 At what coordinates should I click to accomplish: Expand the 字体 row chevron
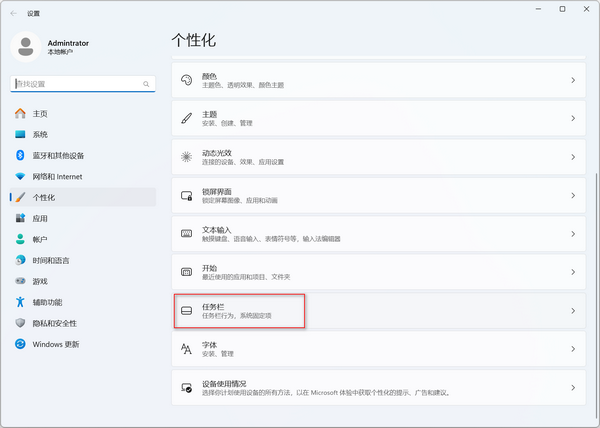(573, 349)
